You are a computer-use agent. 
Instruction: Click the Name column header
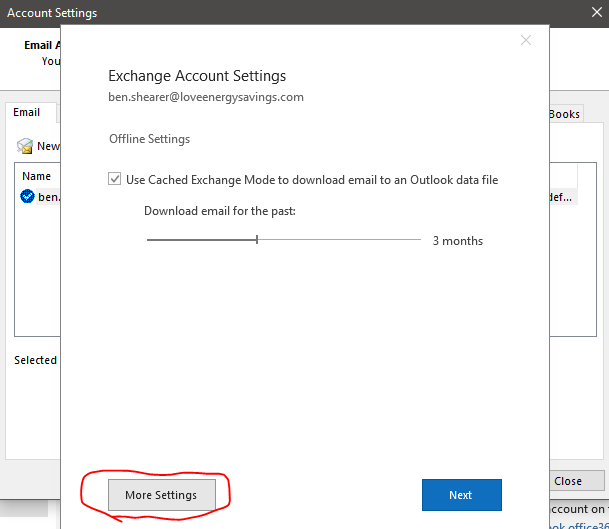(37, 176)
